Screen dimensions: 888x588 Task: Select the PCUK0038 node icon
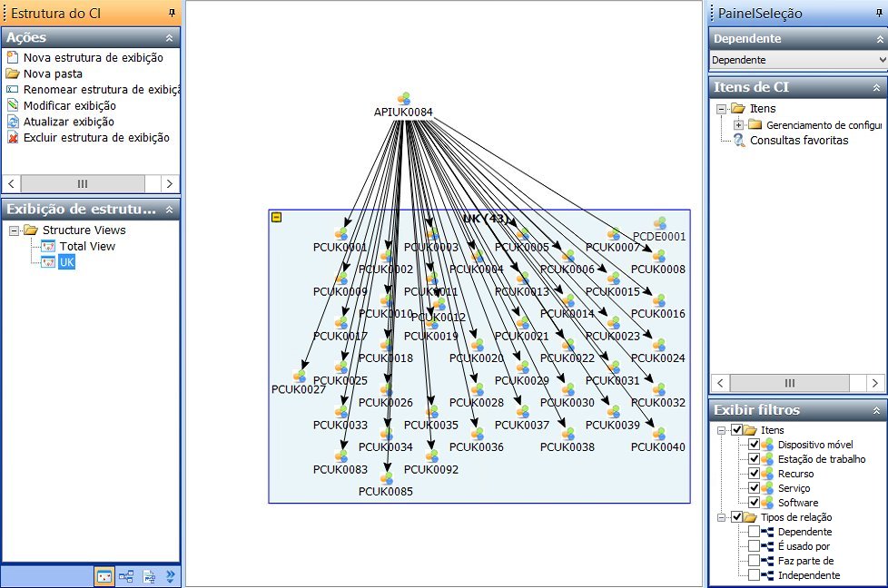(568, 434)
